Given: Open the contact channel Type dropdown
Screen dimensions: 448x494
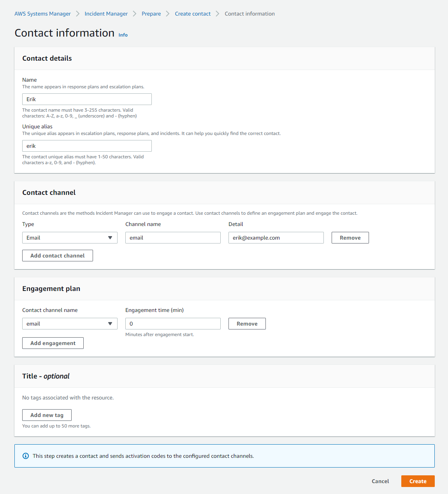Looking at the screenshot, I should (x=70, y=238).
